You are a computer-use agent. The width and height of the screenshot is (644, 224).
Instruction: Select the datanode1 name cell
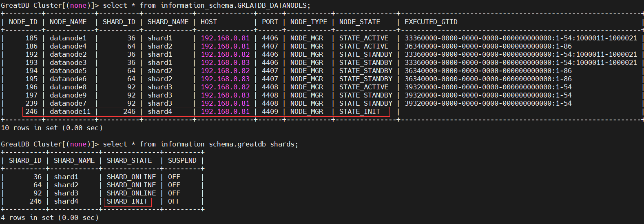pos(68,38)
